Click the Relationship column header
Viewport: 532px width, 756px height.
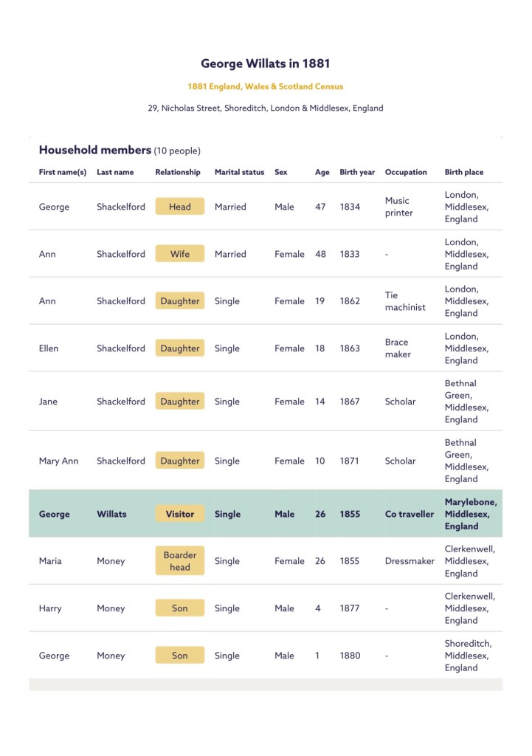click(x=178, y=172)
